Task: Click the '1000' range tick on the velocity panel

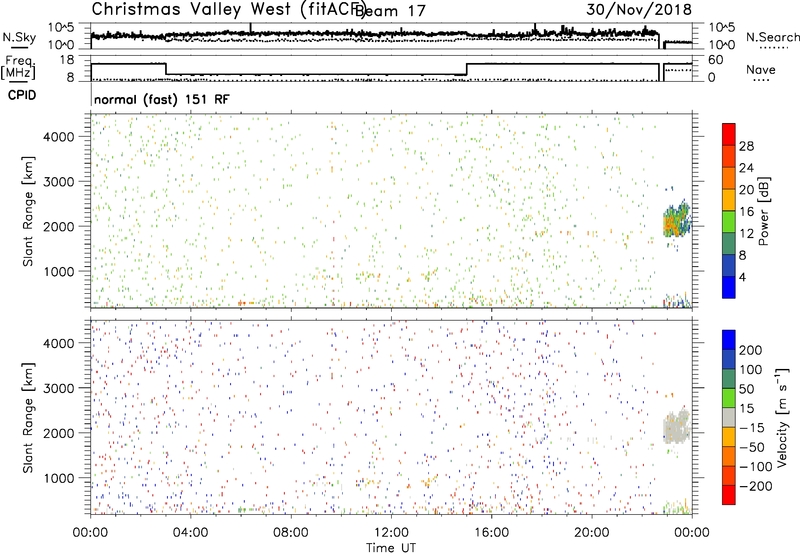Action: [x=59, y=478]
